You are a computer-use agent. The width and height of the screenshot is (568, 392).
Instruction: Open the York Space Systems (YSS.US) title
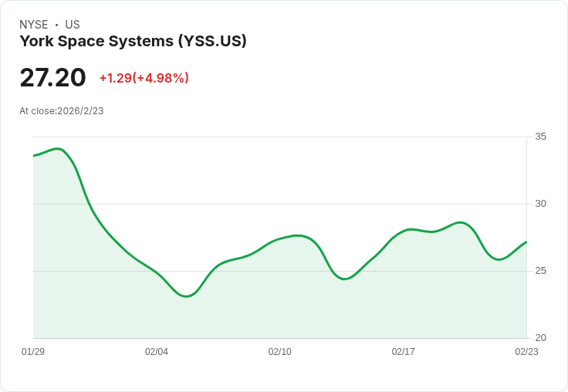click(133, 42)
